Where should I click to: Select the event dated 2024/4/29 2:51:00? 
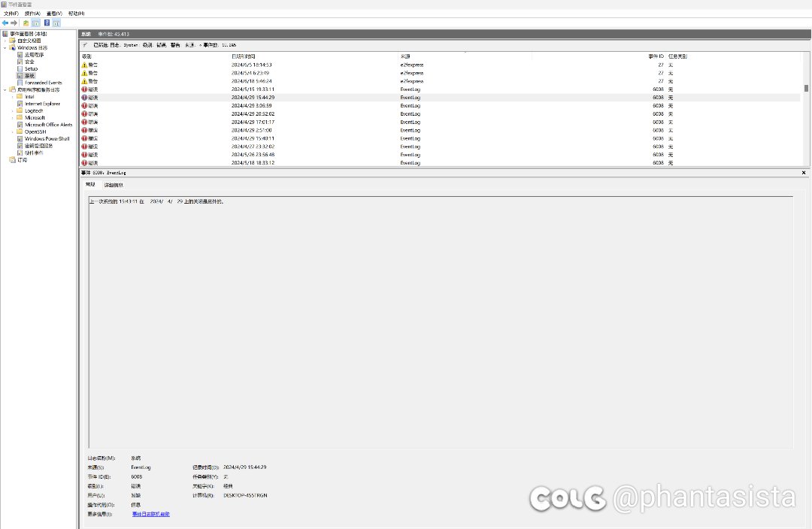click(441, 131)
